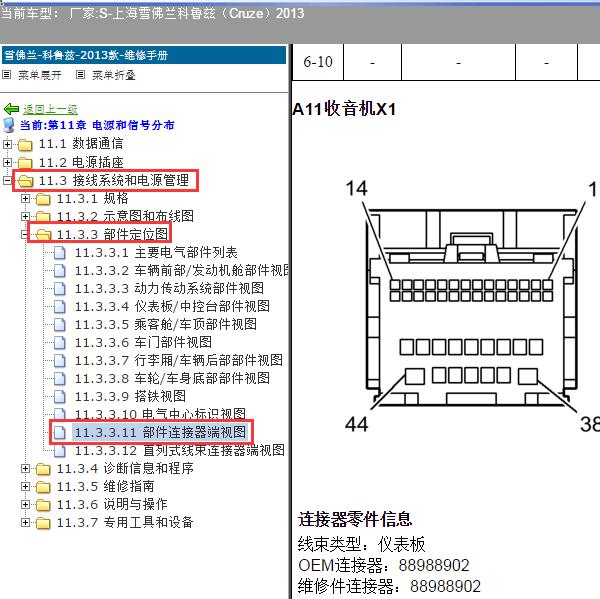The width and height of the screenshot is (600, 599).
Task: Click the 11.3.4 诊断信息和程序 folder icon
Action: point(43,468)
